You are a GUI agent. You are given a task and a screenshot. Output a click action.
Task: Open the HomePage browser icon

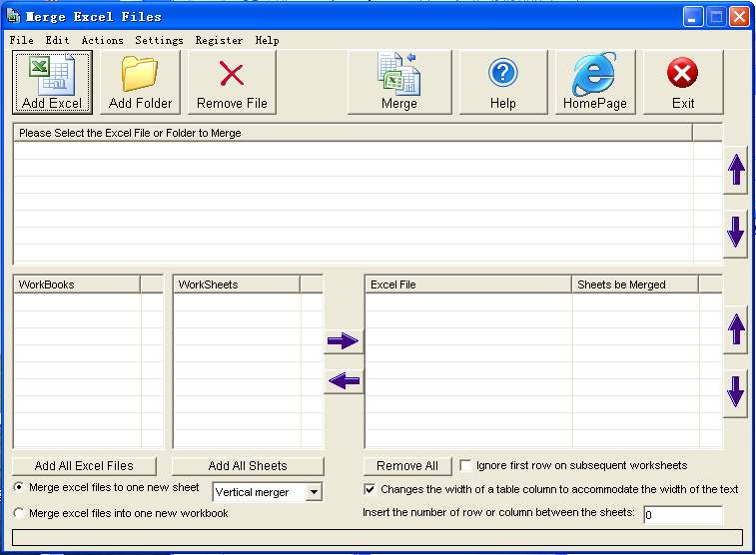(x=594, y=75)
